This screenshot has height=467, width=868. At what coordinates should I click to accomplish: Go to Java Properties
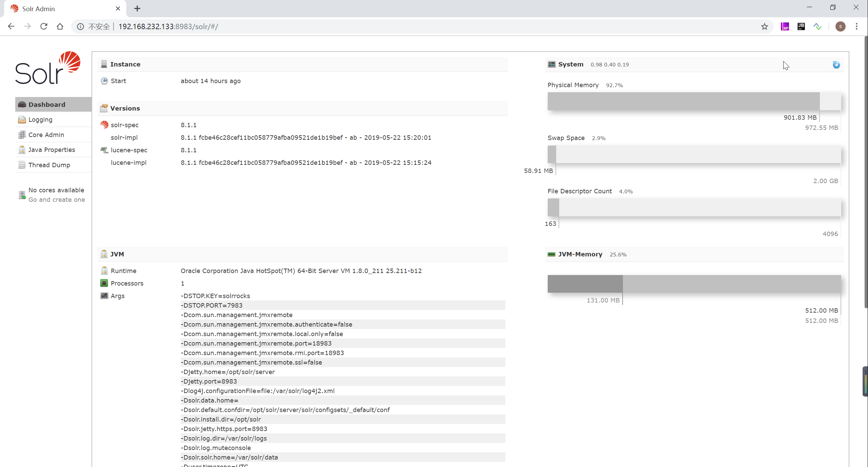pos(52,150)
